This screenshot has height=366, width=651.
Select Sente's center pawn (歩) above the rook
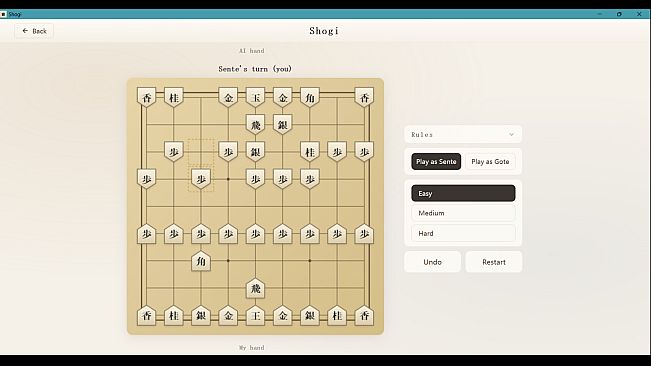255,234
